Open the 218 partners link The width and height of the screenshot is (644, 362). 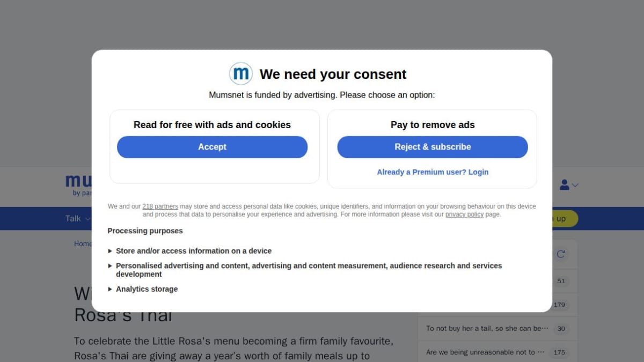click(x=160, y=206)
